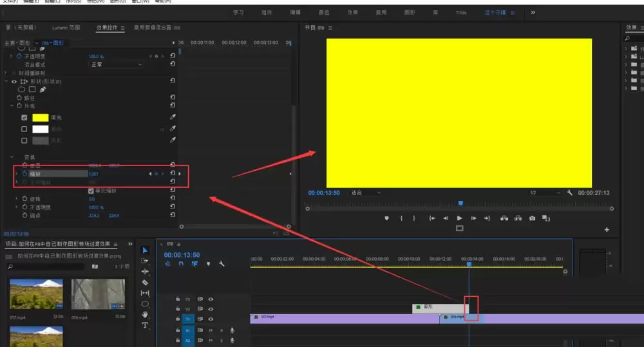
Task: Open timeline display settings wrench
Action: pyautogui.click(x=222, y=264)
